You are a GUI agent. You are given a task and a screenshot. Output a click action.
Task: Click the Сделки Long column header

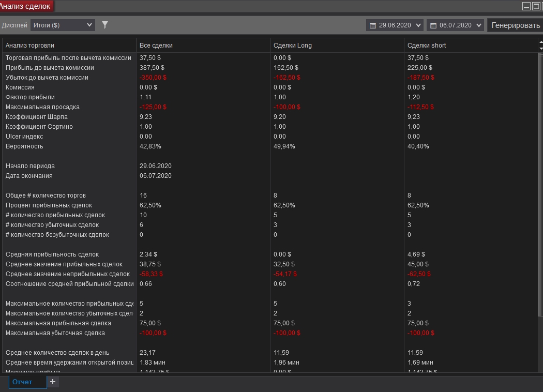click(293, 46)
